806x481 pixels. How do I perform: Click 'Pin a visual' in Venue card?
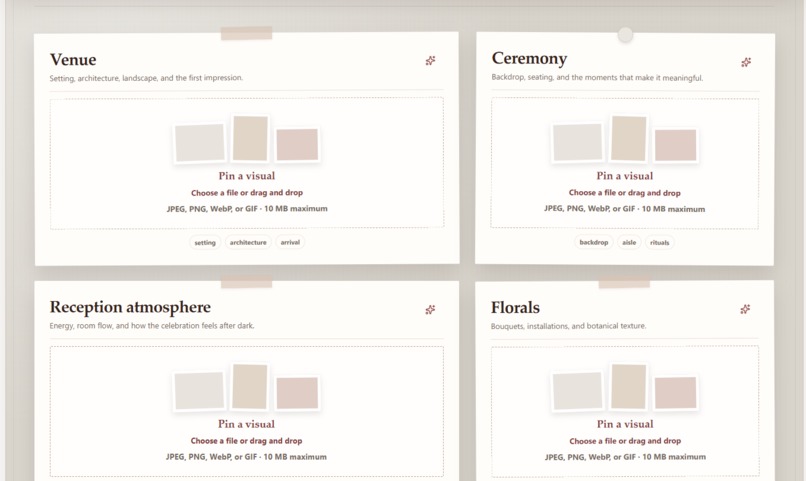pos(247,176)
